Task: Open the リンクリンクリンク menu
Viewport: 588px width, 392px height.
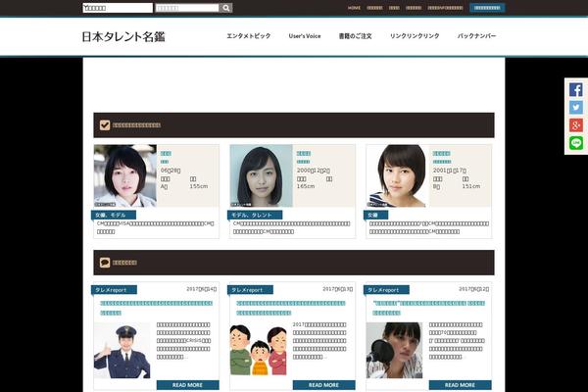Action: pyautogui.click(x=415, y=36)
